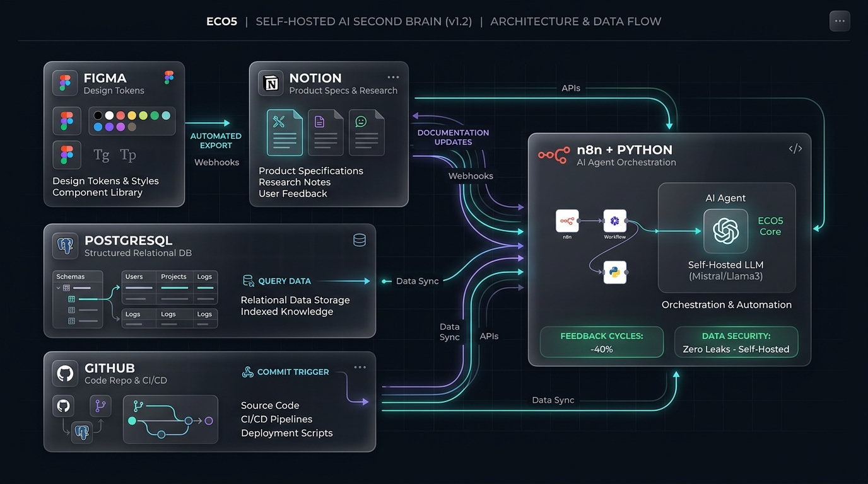This screenshot has width=868, height=484.
Task: Click the COMMIT TRIGGER label
Action: pos(293,372)
